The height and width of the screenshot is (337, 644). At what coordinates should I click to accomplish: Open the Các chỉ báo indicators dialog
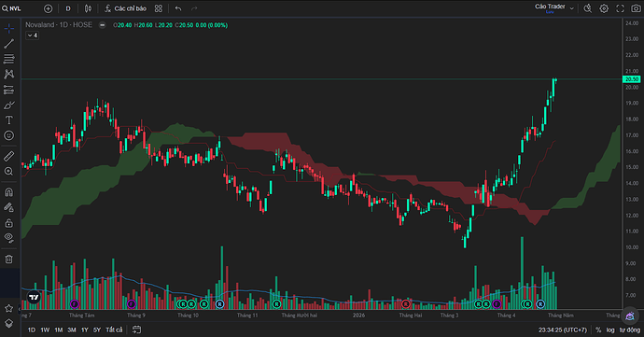tap(126, 8)
